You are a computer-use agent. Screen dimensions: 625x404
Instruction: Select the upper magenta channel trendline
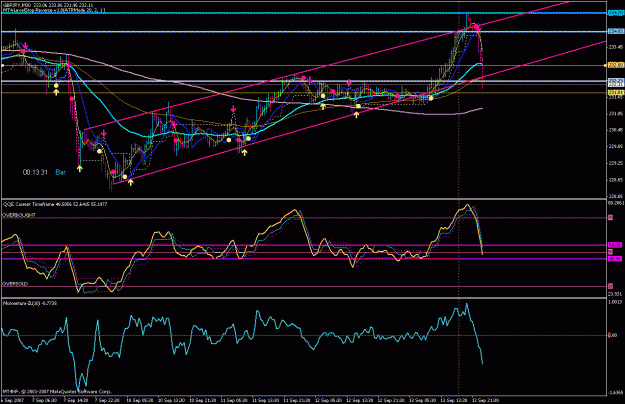coord(327,67)
